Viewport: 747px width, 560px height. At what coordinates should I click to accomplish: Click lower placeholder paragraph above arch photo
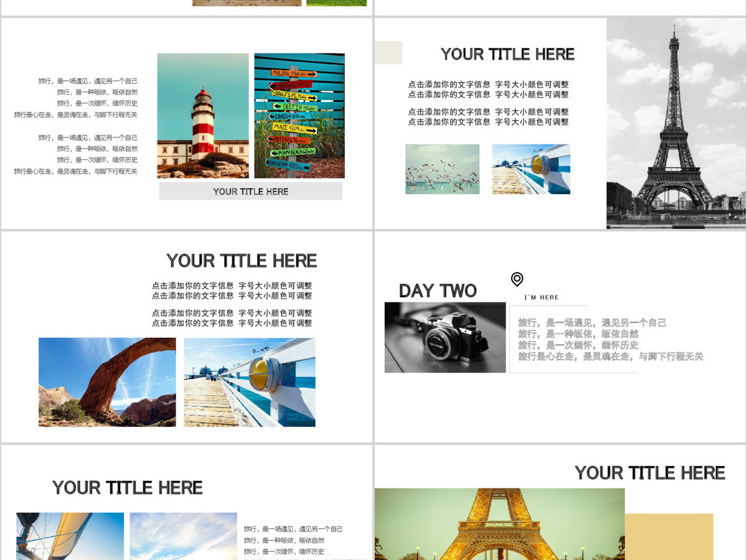(x=232, y=318)
